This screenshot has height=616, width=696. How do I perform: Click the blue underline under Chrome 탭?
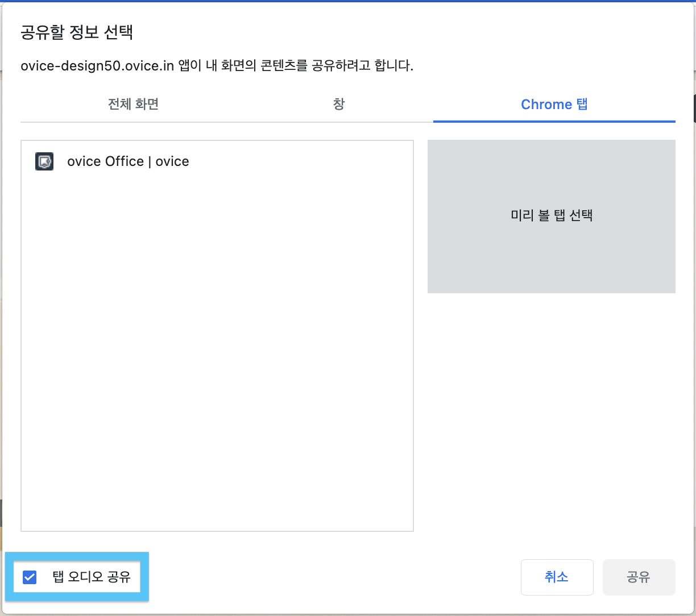coord(554,121)
